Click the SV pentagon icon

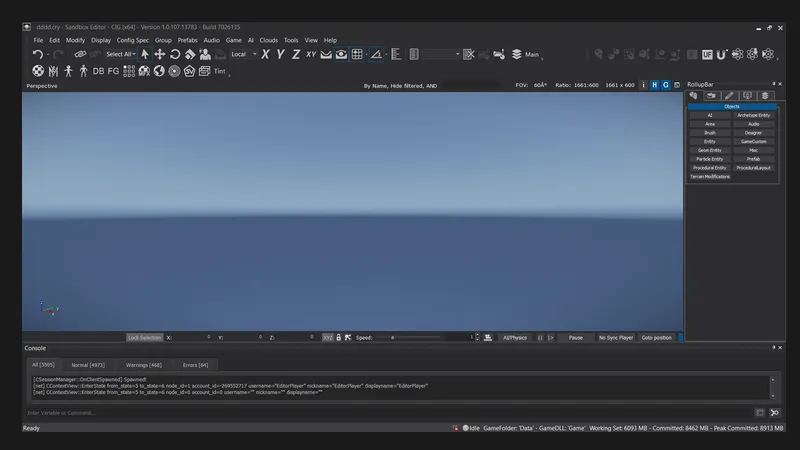point(189,71)
